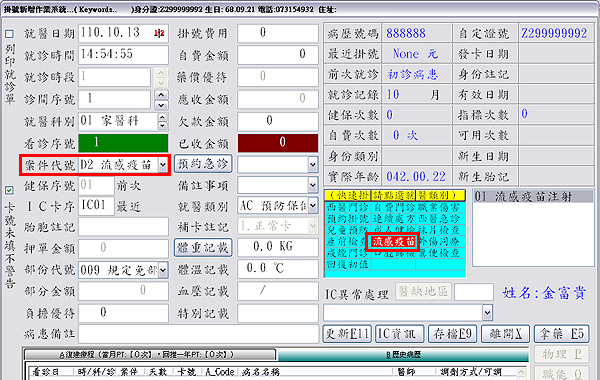The width and height of the screenshot is (600, 380).
Task: Switch to the B歷史病歷 tab
Action: click(403, 355)
